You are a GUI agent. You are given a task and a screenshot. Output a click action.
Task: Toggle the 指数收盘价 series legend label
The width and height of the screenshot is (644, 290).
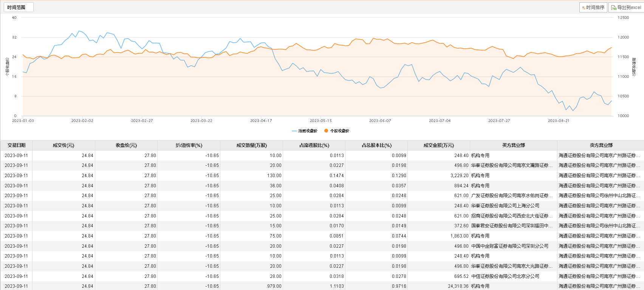(308, 131)
